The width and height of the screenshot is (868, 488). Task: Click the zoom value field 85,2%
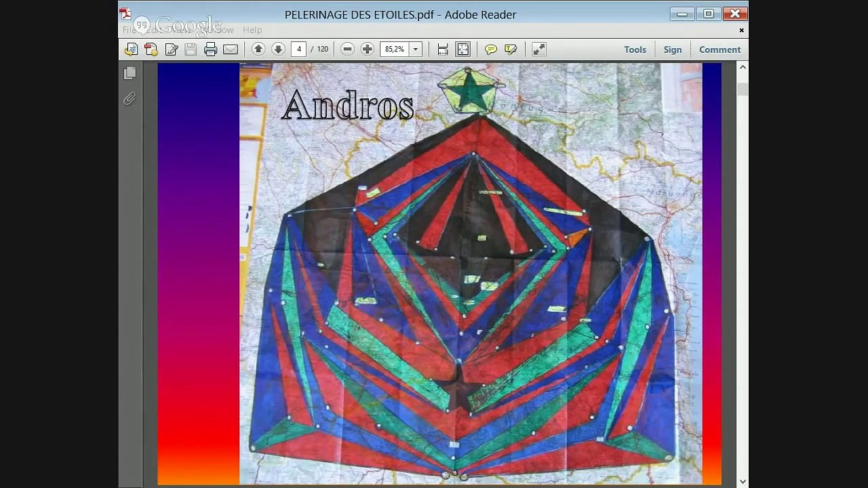pos(395,49)
